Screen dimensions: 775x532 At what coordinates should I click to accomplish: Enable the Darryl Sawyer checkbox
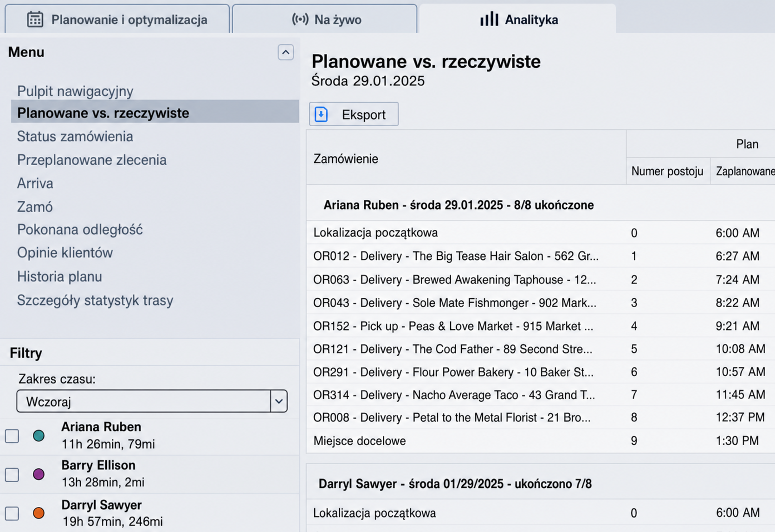tap(12, 513)
